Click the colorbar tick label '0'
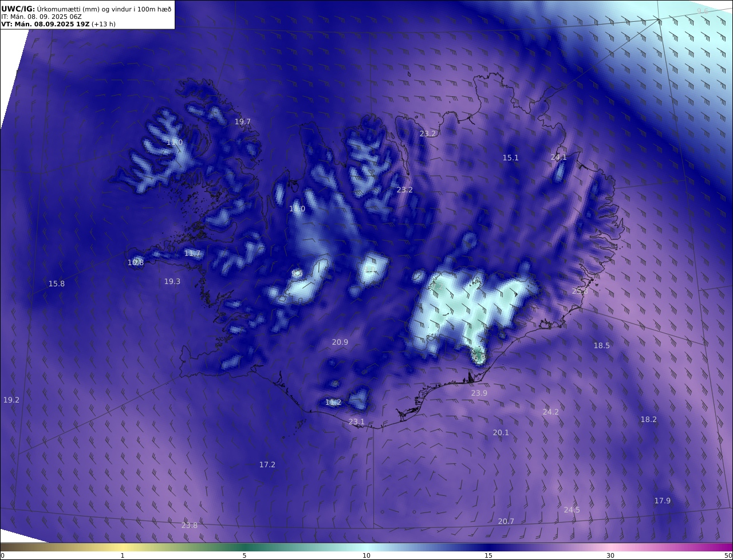This screenshot has height=560, width=733. (x=2, y=555)
